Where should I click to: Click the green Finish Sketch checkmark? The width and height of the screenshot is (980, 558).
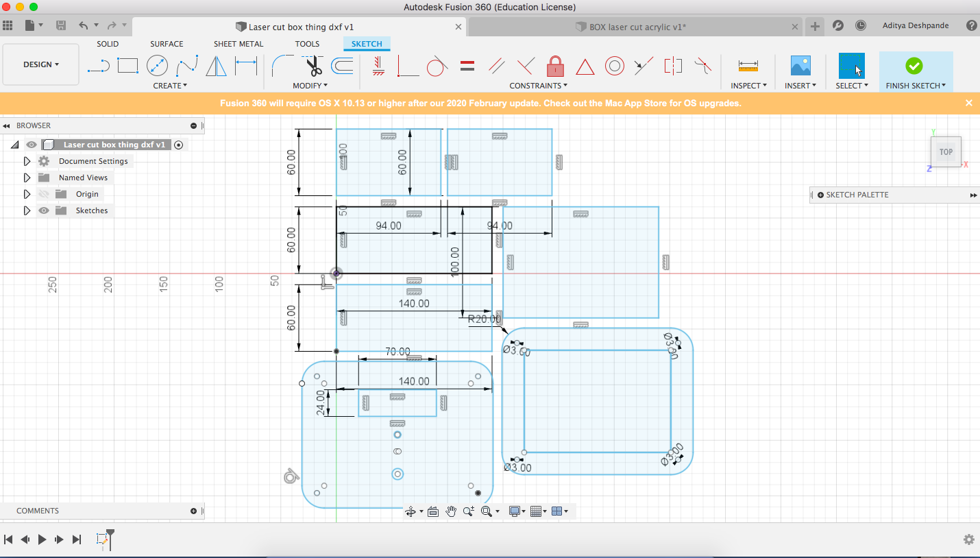(914, 66)
